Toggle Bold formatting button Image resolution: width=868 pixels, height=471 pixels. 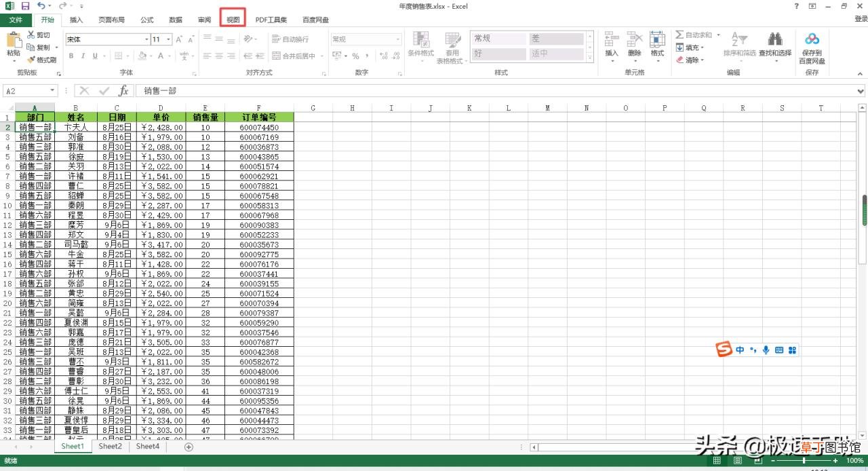coord(71,56)
